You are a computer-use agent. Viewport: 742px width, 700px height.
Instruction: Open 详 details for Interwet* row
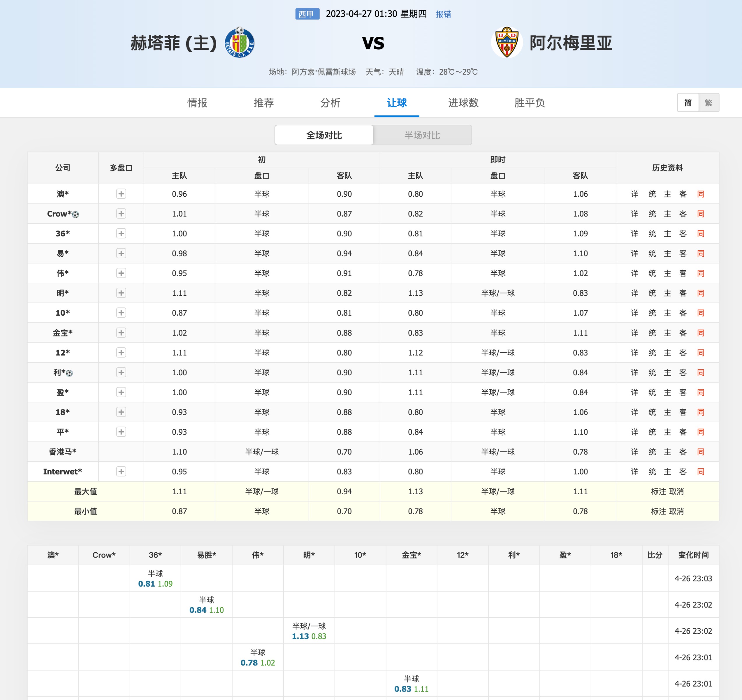tap(634, 472)
